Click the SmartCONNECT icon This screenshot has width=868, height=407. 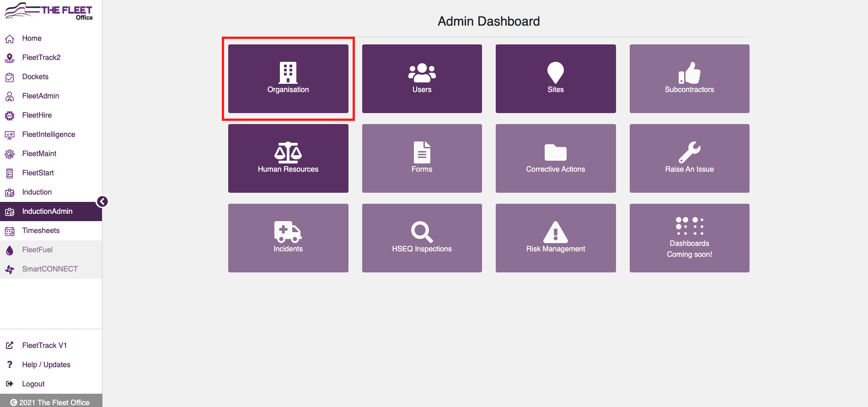tap(10, 270)
